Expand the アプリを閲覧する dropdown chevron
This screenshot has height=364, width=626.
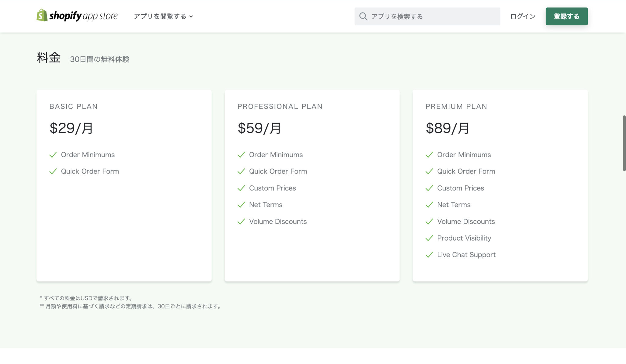[x=191, y=17]
